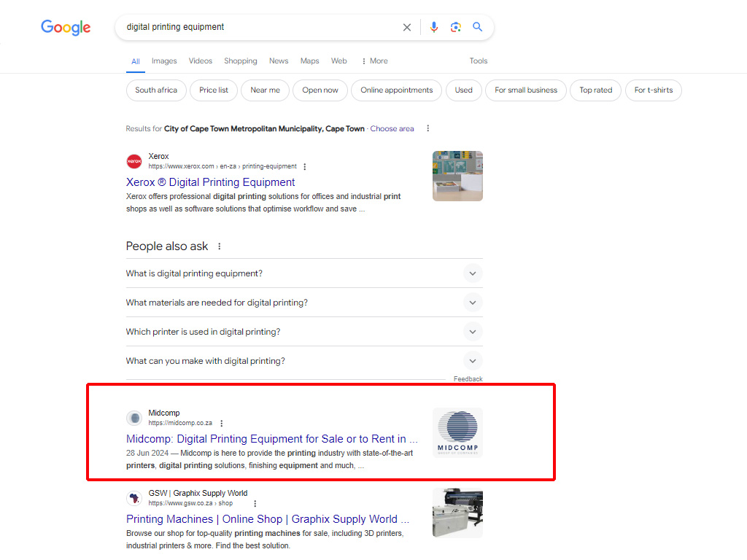This screenshot has width=747, height=560.
Task: Toggle the Near me filter chip
Action: 265,90
